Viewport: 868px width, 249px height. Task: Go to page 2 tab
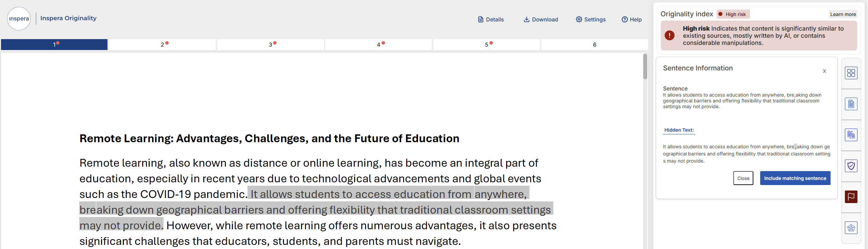(x=162, y=45)
